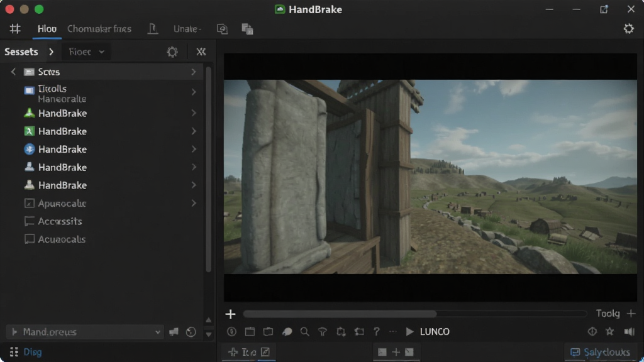The image size is (644, 362).
Task: Click the funnel filter icon
Action: [323, 332]
